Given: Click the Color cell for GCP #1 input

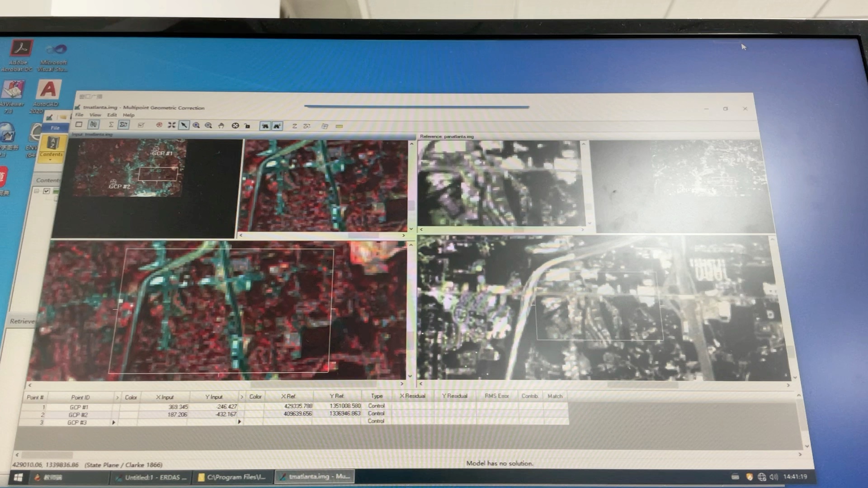Looking at the screenshot, I should [130, 407].
